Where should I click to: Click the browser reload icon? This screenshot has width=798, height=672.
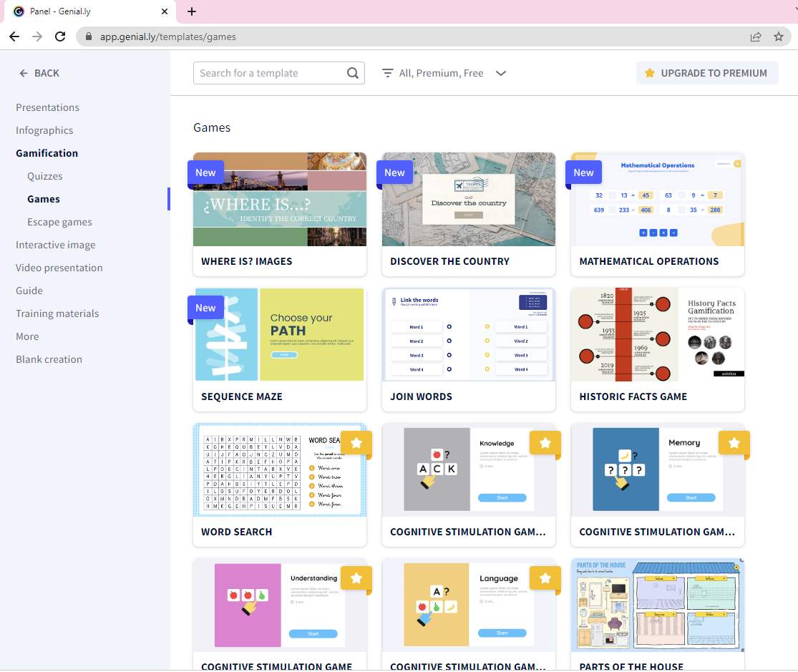click(x=60, y=36)
